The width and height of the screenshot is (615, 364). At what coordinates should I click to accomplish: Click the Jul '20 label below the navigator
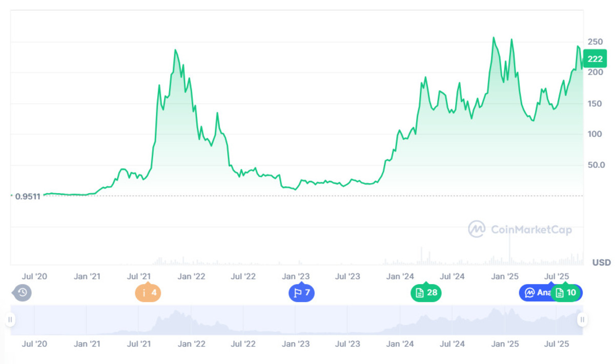point(34,344)
